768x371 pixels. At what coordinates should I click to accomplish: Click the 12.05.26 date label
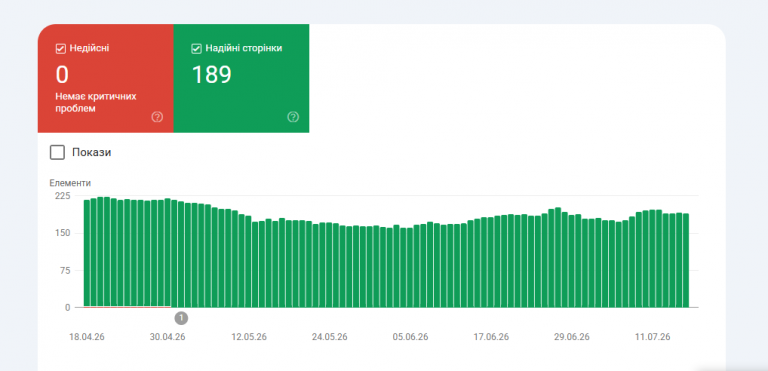pos(249,337)
